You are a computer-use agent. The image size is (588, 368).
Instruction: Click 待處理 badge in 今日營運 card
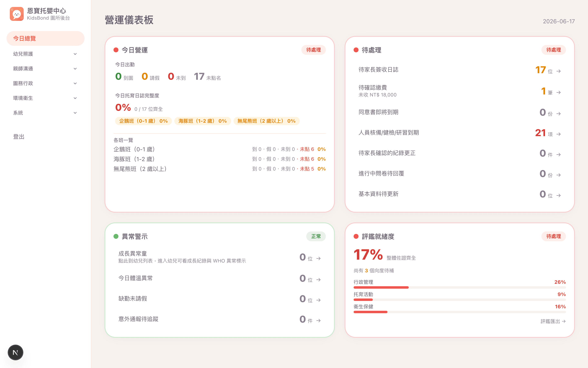click(x=313, y=50)
